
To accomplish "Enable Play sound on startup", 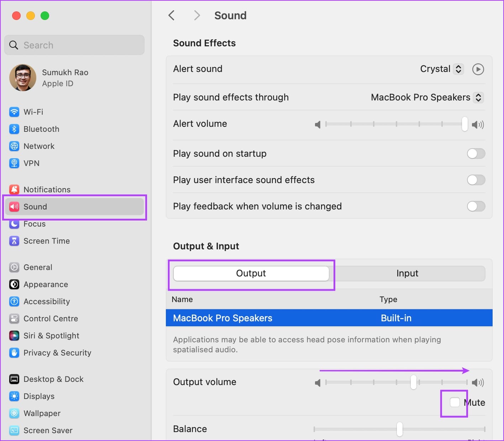I will click(x=476, y=154).
